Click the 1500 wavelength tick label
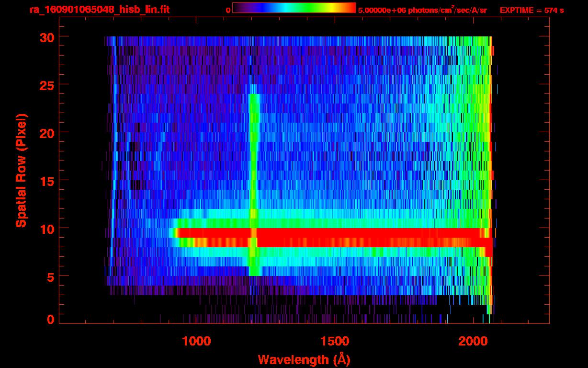 coord(334,341)
